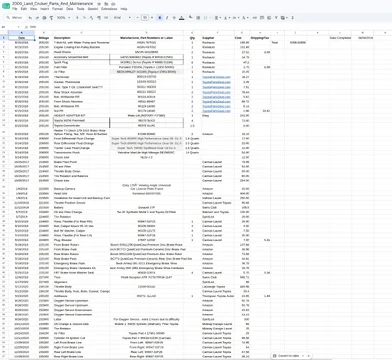Click the move to folder icon
Viewport: 392px width, 360px height.
pos(106,4)
